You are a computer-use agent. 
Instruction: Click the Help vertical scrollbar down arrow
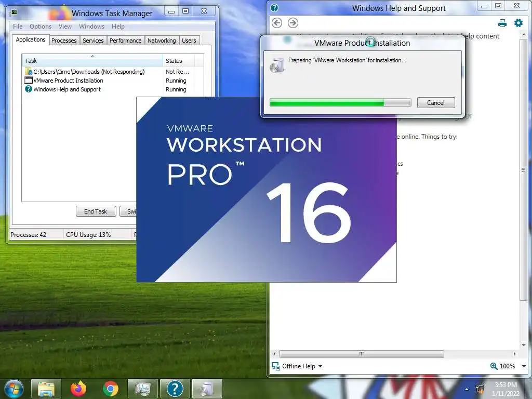pos(524,345)
